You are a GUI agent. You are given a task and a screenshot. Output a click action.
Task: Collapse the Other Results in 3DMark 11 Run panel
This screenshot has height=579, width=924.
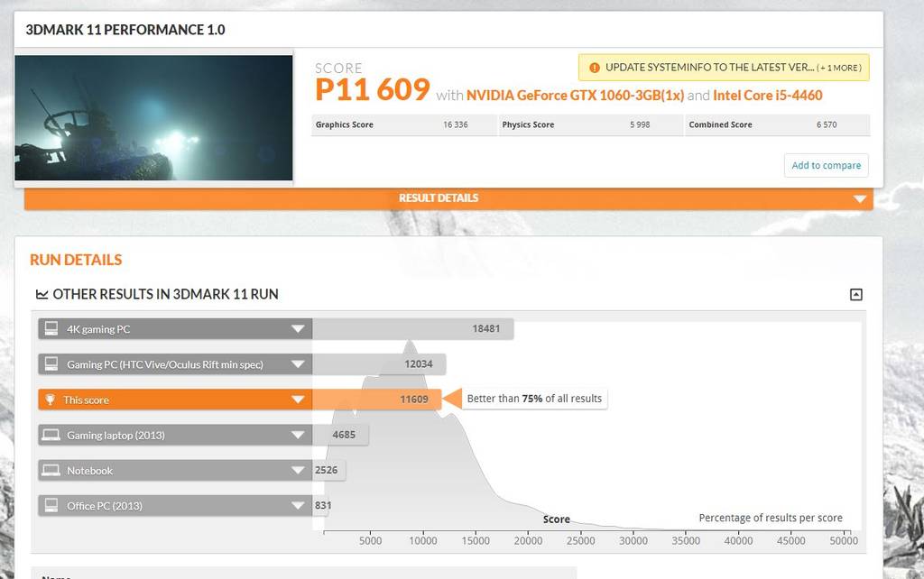click(856, 295)
